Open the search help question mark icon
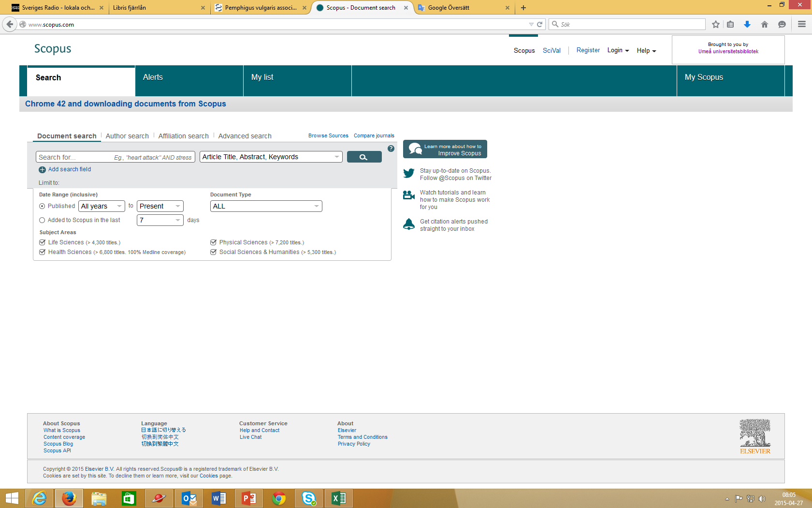812x508 pixels. click(391, 149)
